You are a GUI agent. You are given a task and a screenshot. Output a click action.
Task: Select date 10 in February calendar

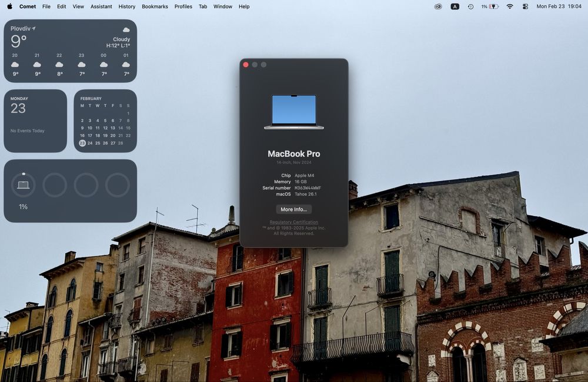pyautogui.click(x=90, y=128)
